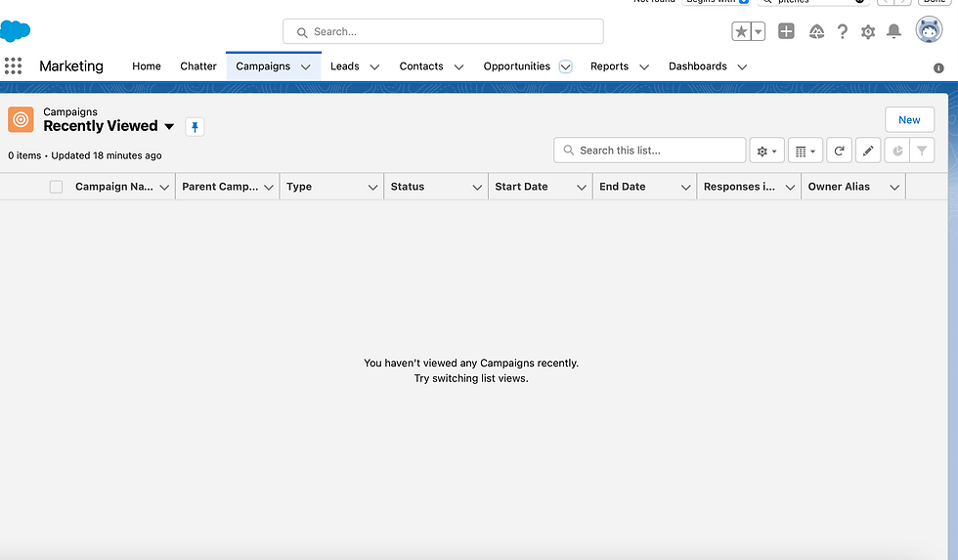The width and height of the screenshot is (958, 560).
Task: Click the 'Campaigns' label above Recently Viewed
Action: tap(70, 111)
